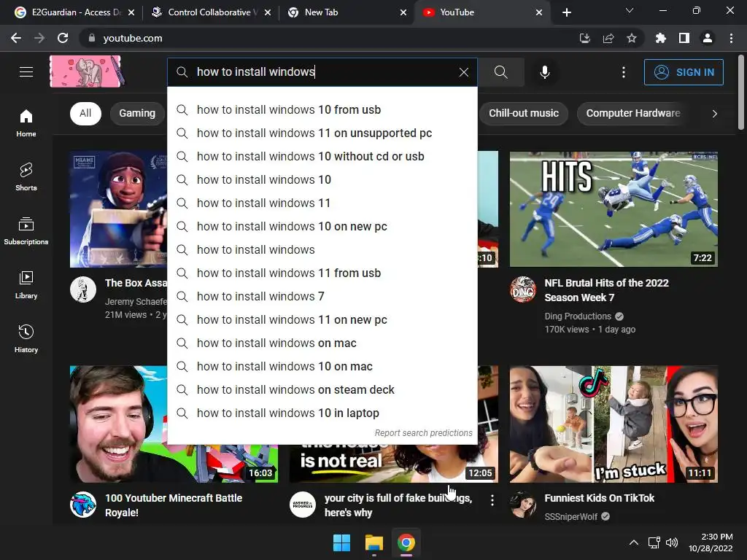The width and height of the screenshot is (747, 560).
Task: Open Chrome three-dot menu
Action: (731, 38)
